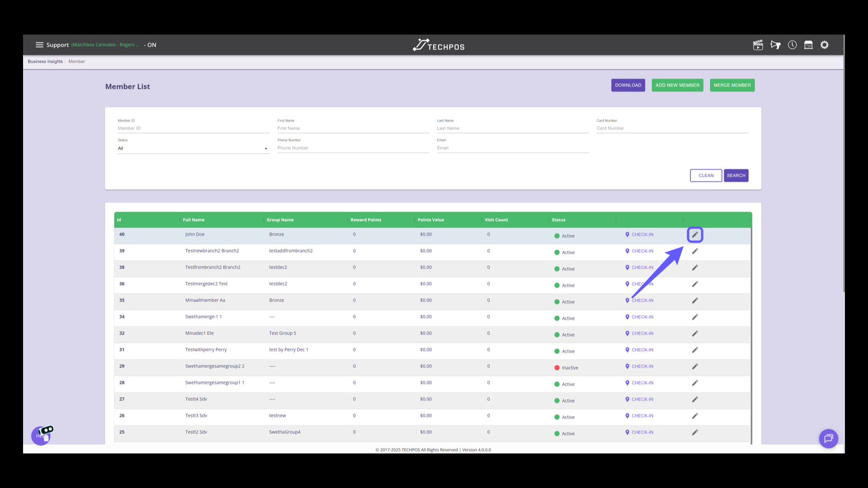Click the video clapperboard icon in header
Image resolution: width=868 pixels, height=488 pixels.
point(758,45)
